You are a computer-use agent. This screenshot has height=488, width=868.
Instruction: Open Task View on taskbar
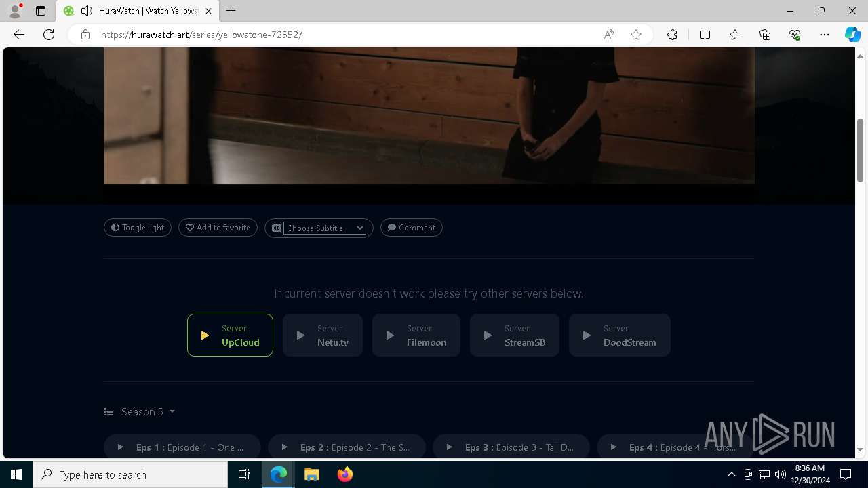[244, 474]
